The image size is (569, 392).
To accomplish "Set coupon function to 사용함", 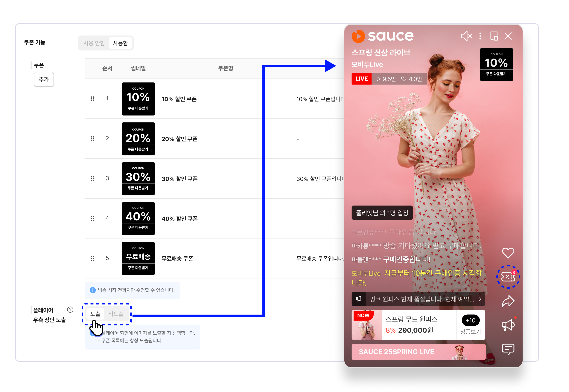I will pyautogui.click(x=120, y=43).
